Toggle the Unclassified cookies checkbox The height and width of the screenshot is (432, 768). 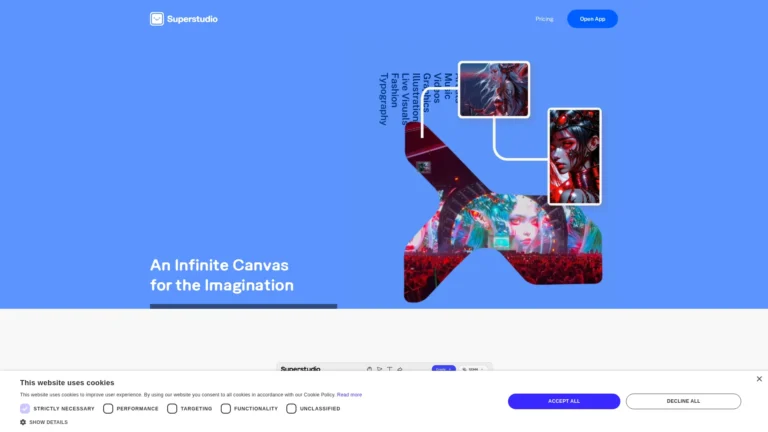pos(291,408)
